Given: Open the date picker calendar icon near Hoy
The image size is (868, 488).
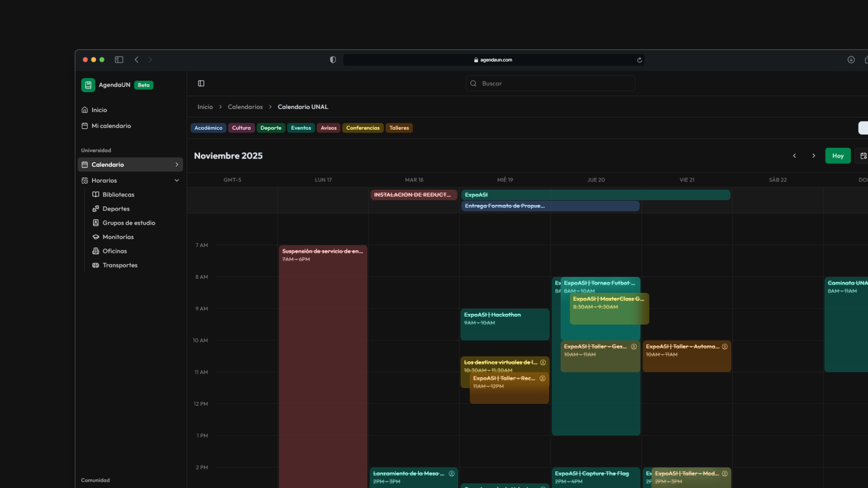Looking at the screenshot, I should point(864,155).
